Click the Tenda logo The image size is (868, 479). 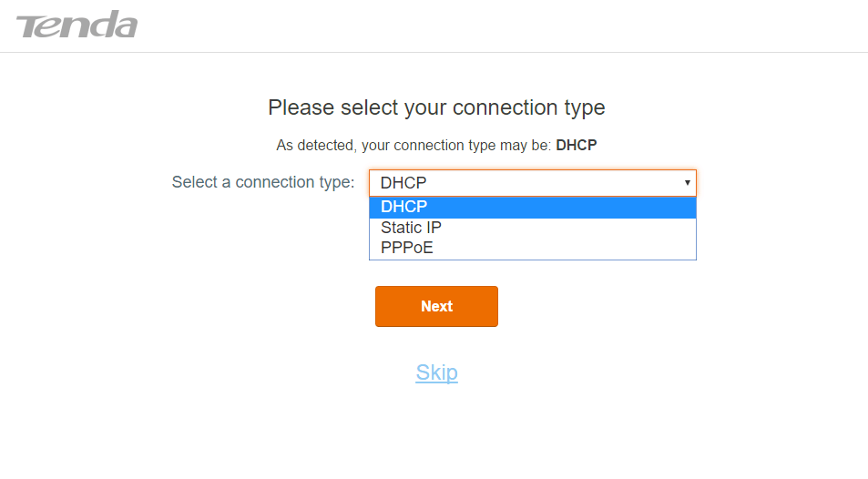77,25
